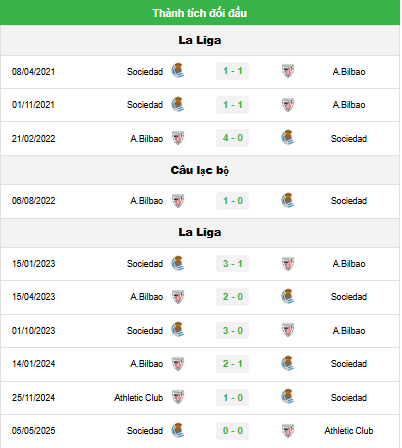The height and width of the screenshot is (448, 402).
Task: Click Athletic Club crest in 25/11/2024 row
Action: tap(178, 397)
